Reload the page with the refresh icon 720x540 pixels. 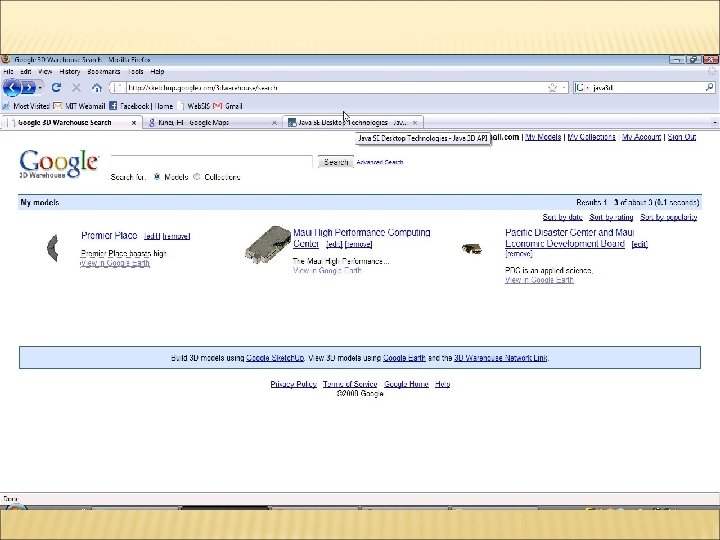(56, 87)
